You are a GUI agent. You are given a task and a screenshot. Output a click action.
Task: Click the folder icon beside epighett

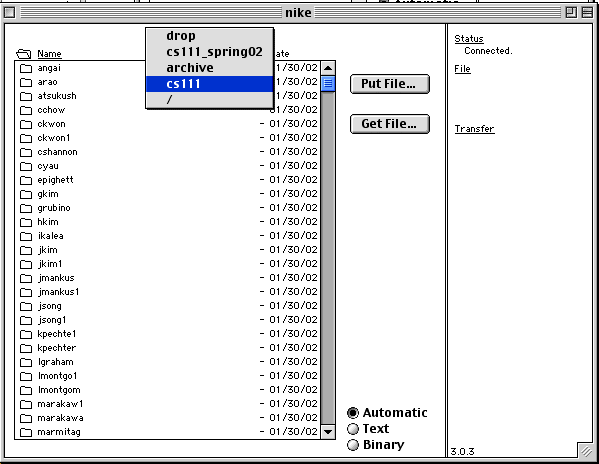(x=26, y=180)
